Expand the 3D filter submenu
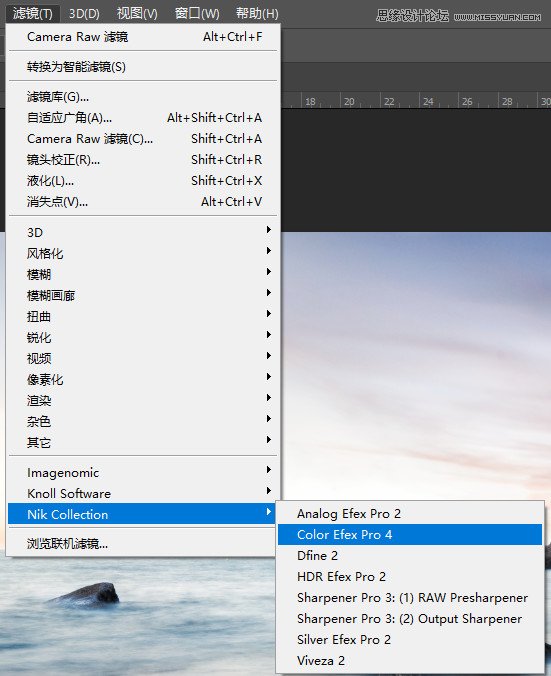 coord(143,232)
